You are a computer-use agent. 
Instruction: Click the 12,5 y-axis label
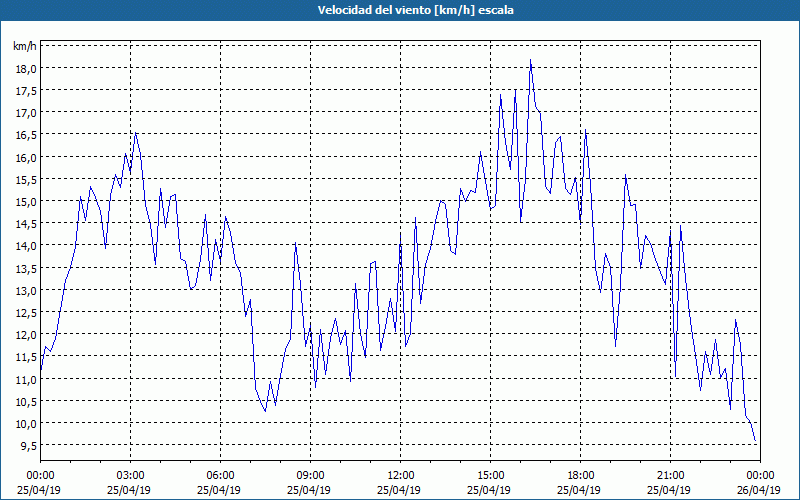(x=28, y=313)
